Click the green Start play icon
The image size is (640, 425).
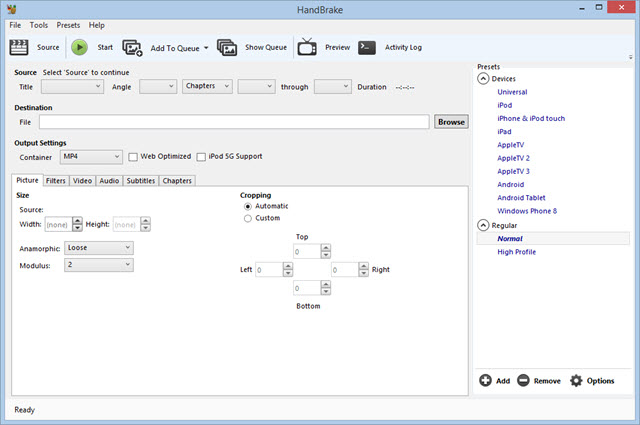point(80,47)
